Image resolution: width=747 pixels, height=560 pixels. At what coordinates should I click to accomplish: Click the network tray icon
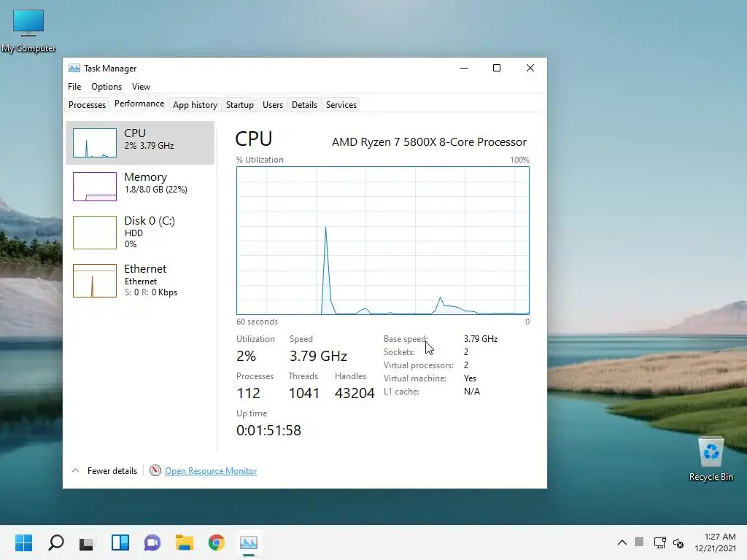pyautogui.click(x=659, y=542)
